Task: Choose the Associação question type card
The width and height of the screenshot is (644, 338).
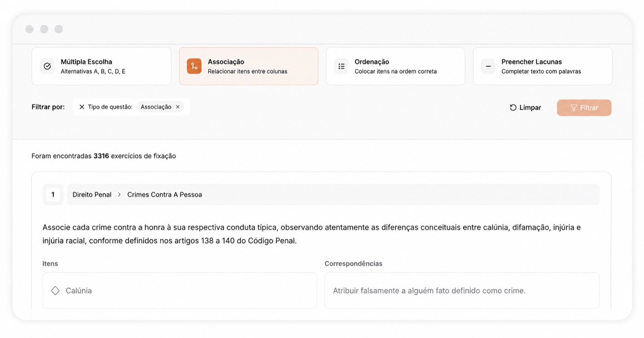Action: click(x=248, y=66)
